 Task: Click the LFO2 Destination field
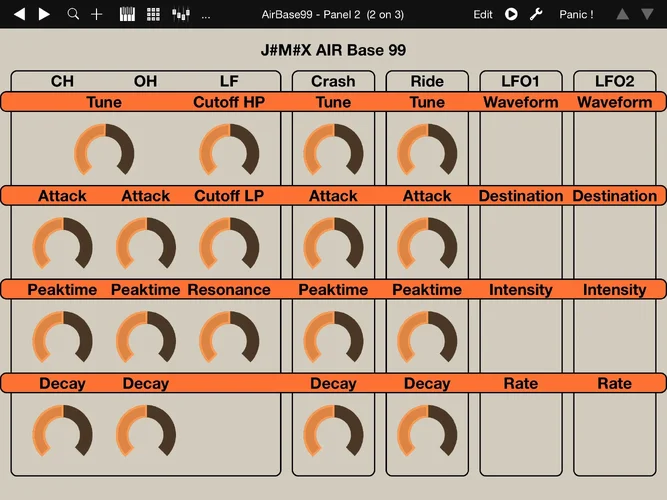tap(615, 242)
